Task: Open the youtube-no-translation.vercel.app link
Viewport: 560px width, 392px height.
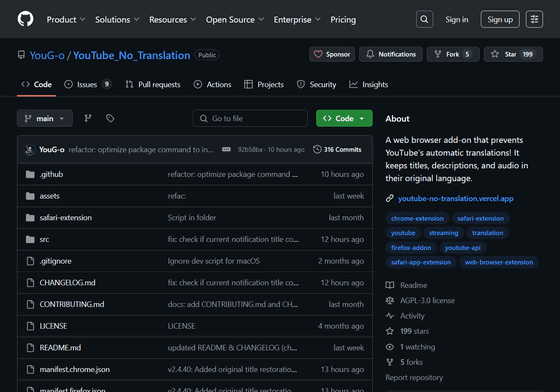Action: tap(455, 198)
